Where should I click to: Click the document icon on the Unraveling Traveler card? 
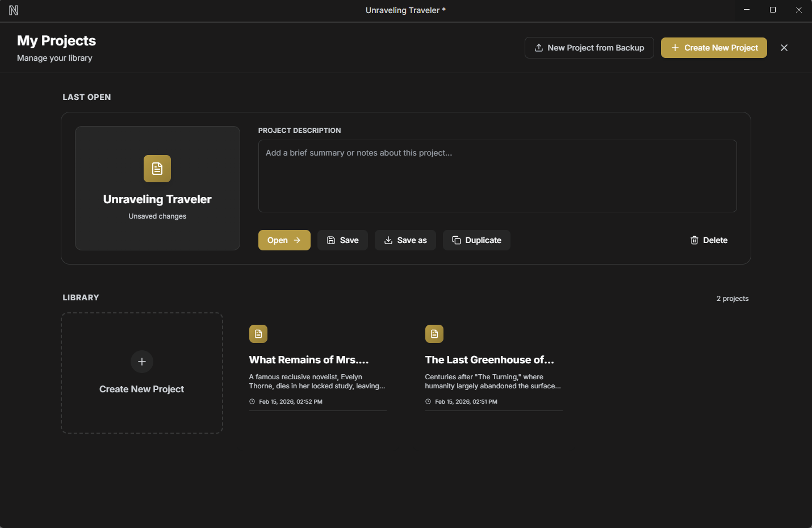pos(157,169)
